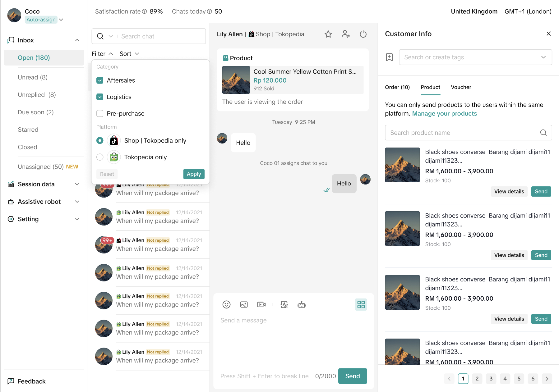Click the end chat power icon
Screen dimensions: 559x392
click(363, 34)
